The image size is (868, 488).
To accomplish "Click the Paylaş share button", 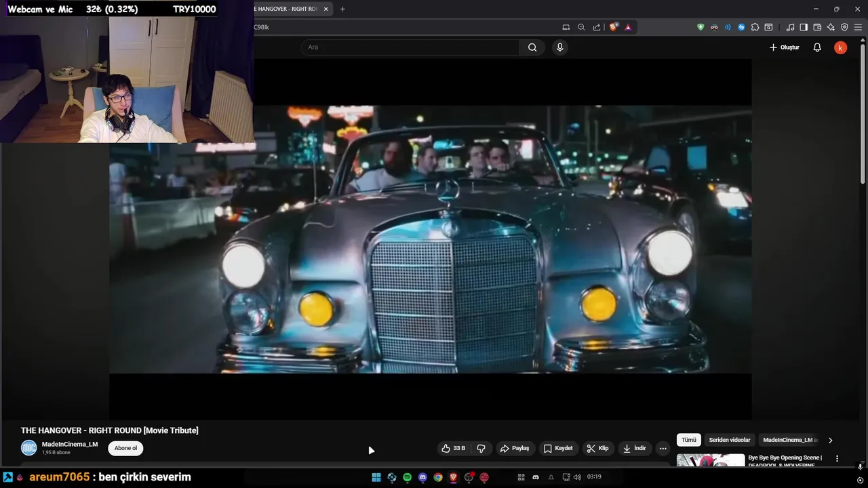I will pyautogui.click(x=514, y=448).
